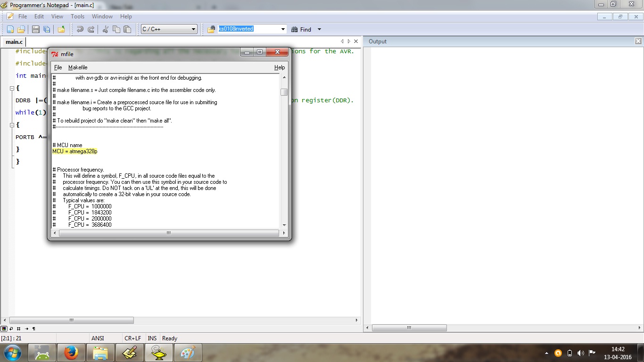Click the ANSI encoding status bar entry
644x362 pixels.
point(98,338)
